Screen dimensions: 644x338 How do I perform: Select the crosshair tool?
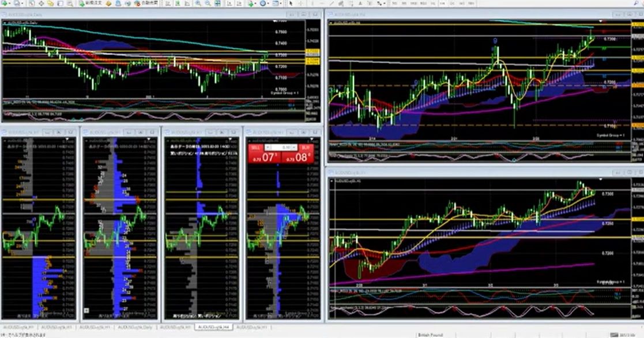300,3
